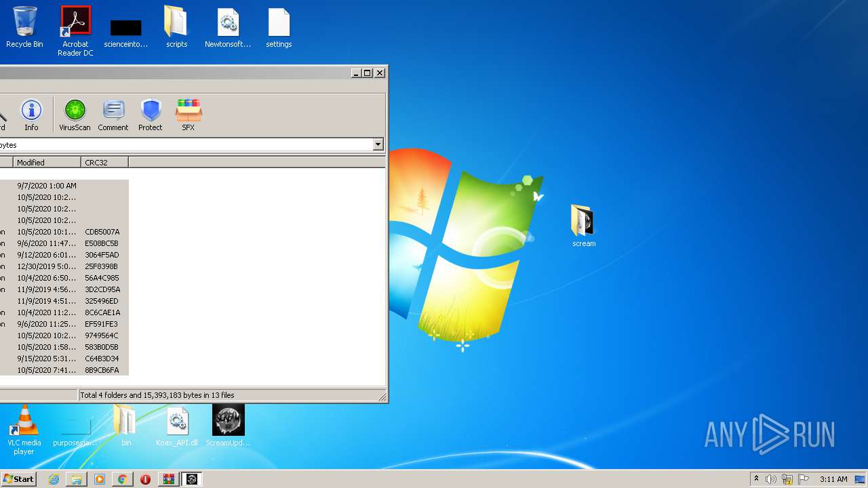The height and width of the screenshot is (488, 868).
Task: Select the scream folder on desktop
Action: tap(583, 226)
